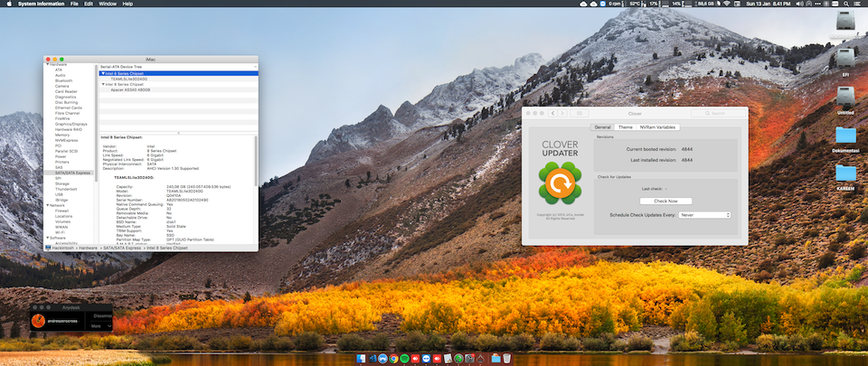The height and width of the screenshot is (366, 868).
Task: Click the Wi-Fi status icon in menu bar
Action: click(x=725, y=4)
